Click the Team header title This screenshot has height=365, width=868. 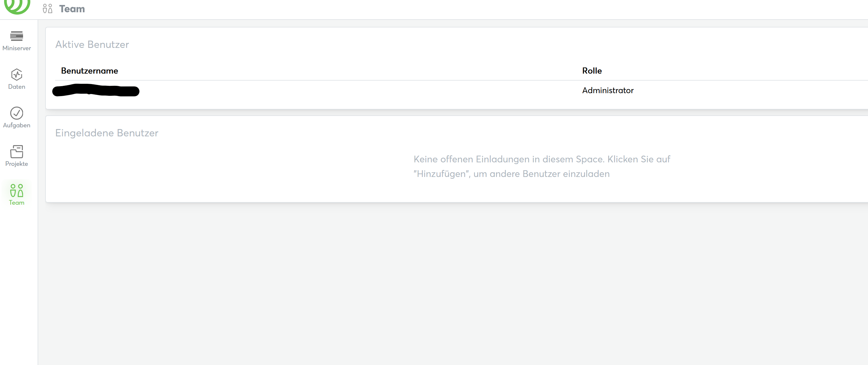tap(72, 9)
